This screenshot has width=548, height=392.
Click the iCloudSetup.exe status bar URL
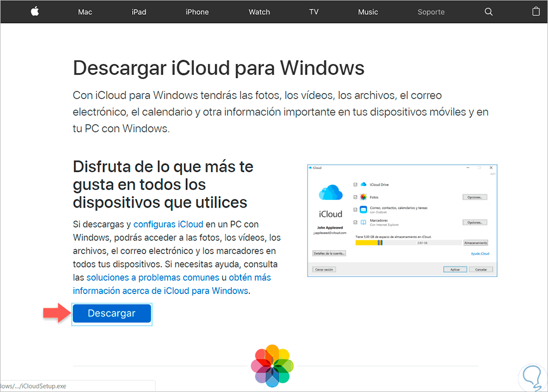(33, 386)
